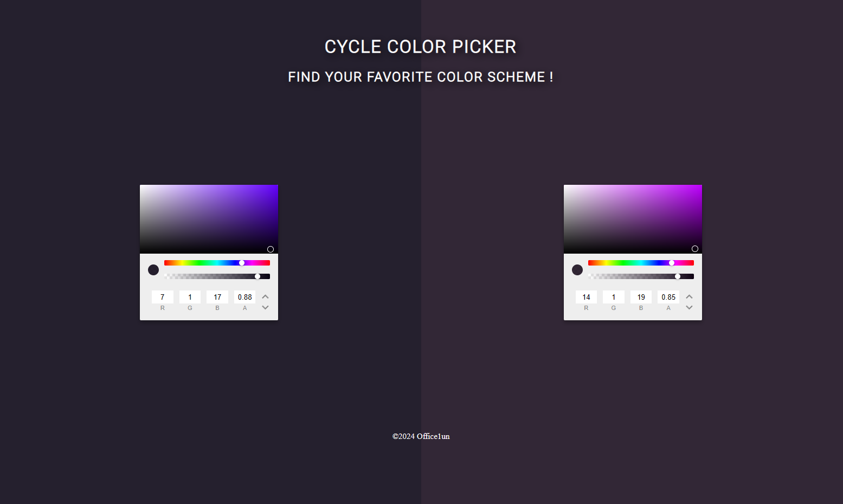Click right picker's round color preview swatch
This screenshot has height=504, width=843.
click(x=577, y=270)
